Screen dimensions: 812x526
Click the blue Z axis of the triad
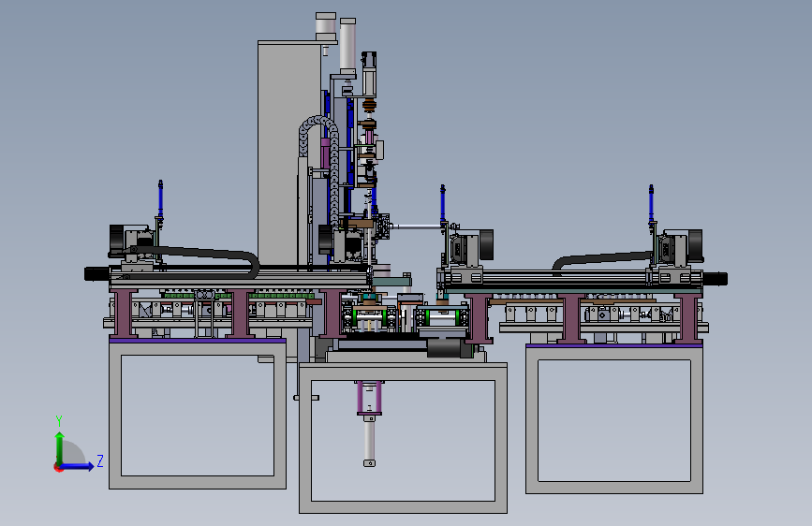pyautogui.click(x=77, y=466)
